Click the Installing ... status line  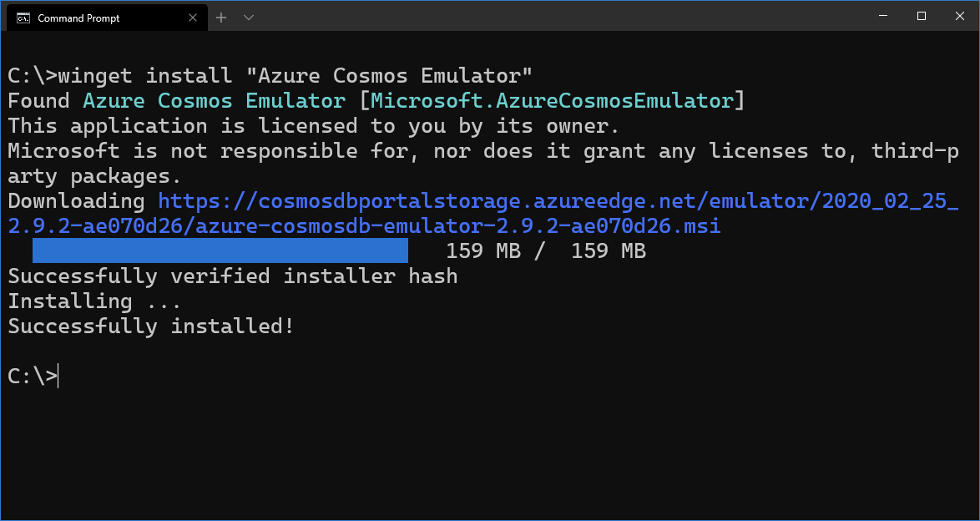coord(94,301)
